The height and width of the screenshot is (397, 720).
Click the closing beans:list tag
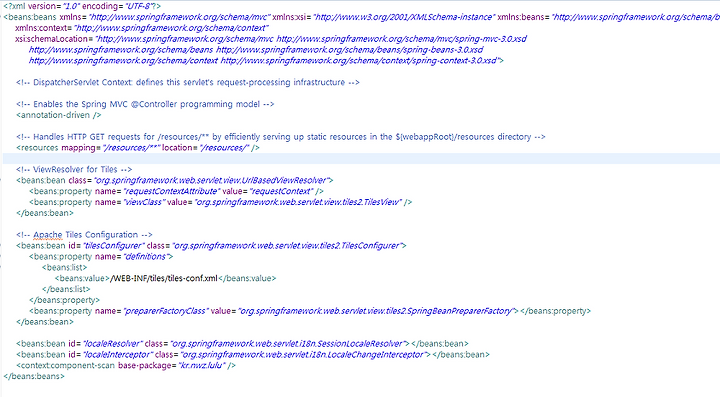(x=66, y=289)
